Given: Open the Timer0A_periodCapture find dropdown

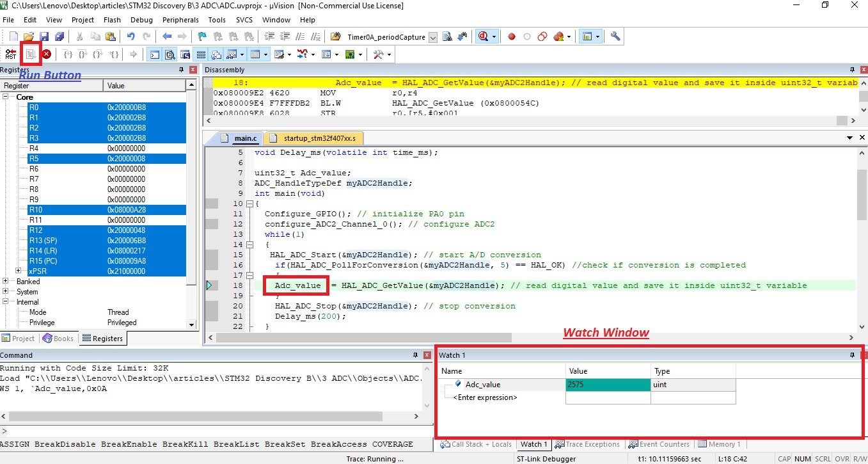Looking at the screenshot, I should (433, 37).
